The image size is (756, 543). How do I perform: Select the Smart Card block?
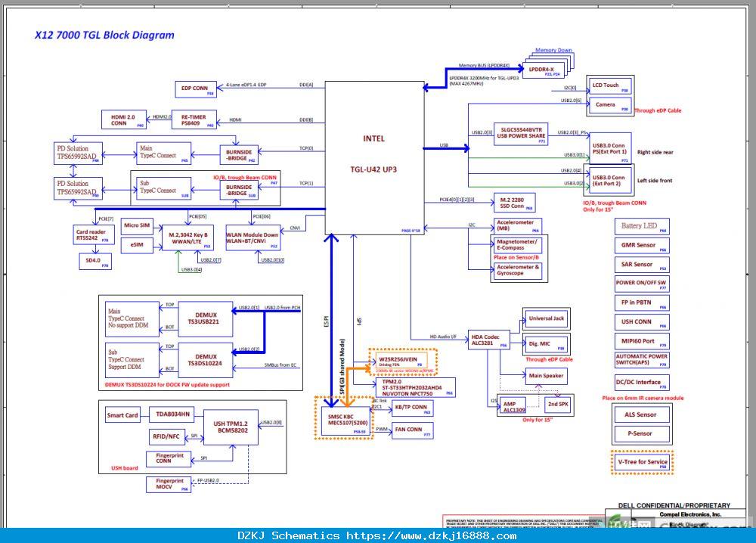point(123,415)
